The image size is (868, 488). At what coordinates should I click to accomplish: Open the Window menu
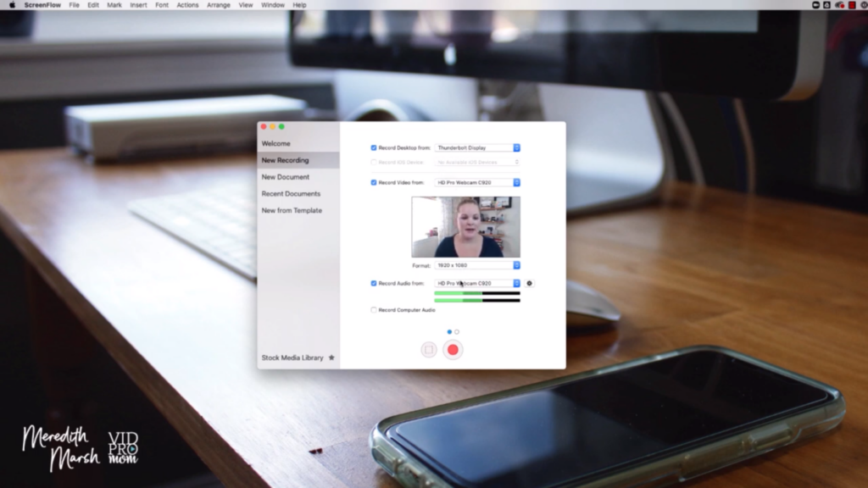coord(273,5)
